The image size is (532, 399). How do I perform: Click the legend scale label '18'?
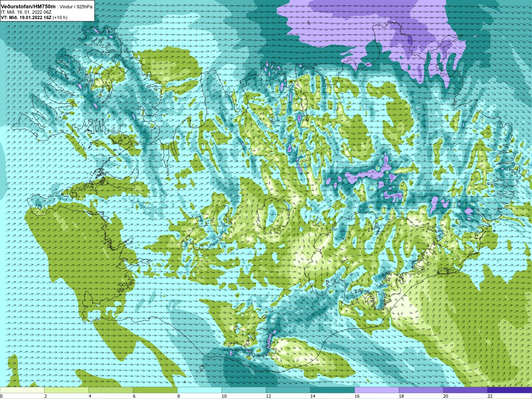(401, 396)
